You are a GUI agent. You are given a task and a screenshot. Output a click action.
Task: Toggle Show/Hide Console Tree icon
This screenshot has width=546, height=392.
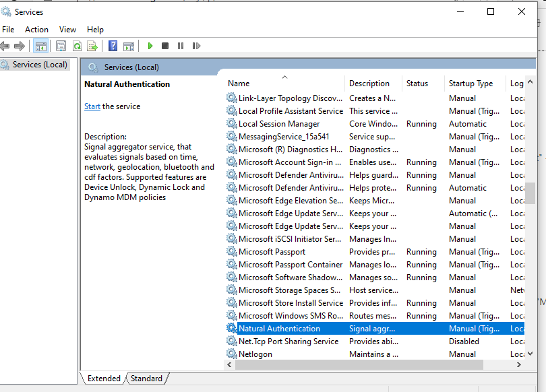click(40, 46)
